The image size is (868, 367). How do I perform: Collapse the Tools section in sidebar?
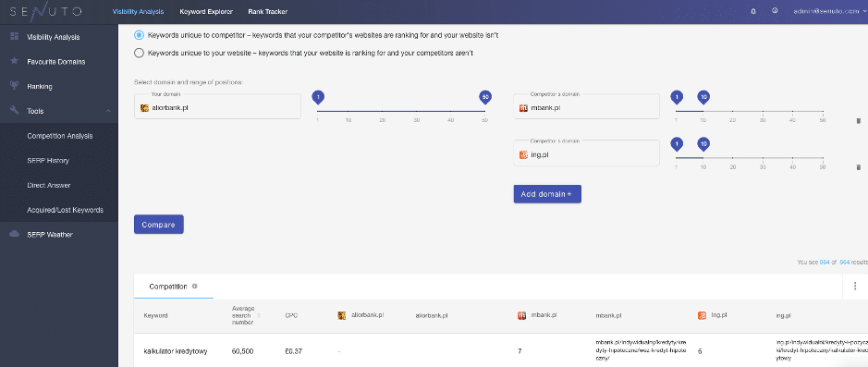(108, 111)
